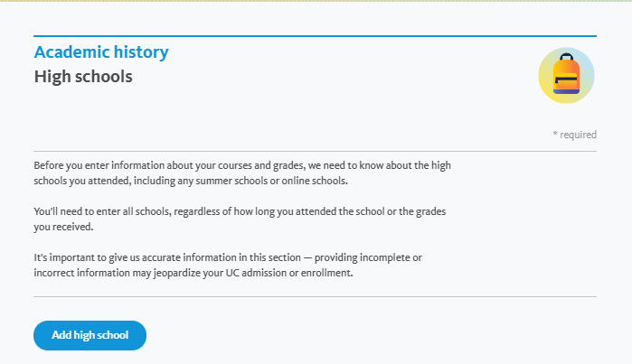Click the line mentioning summer schools or online schools
Image resolution: width=632 pixels, height=364 pixels.
pyautogui.click(x=191, y=181)
